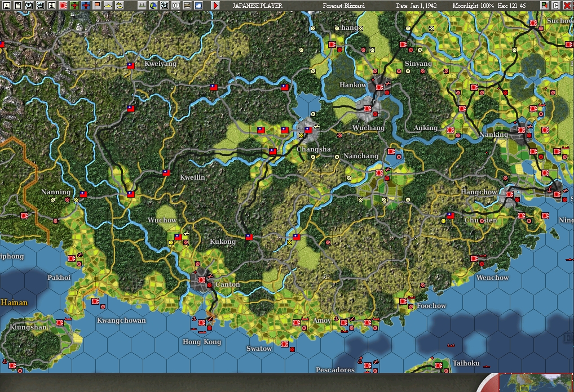This screenshot has height=392, width=574.
Task: Click the 'Wenchow' city label
Action: pyautogui.click(x=492, y=278)
